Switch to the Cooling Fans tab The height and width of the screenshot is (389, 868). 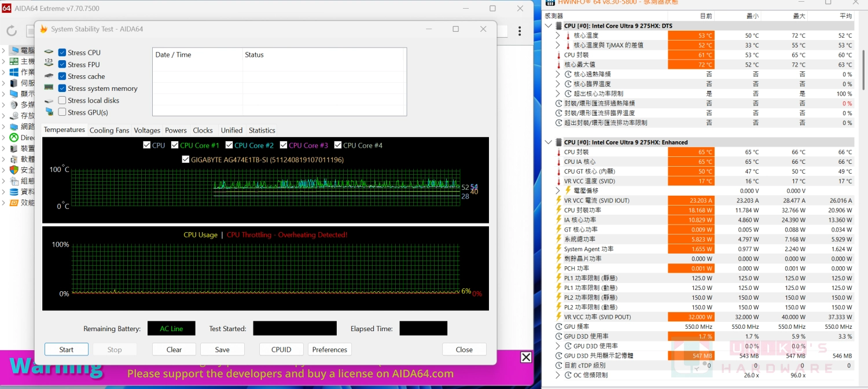[x=109, y=130]
